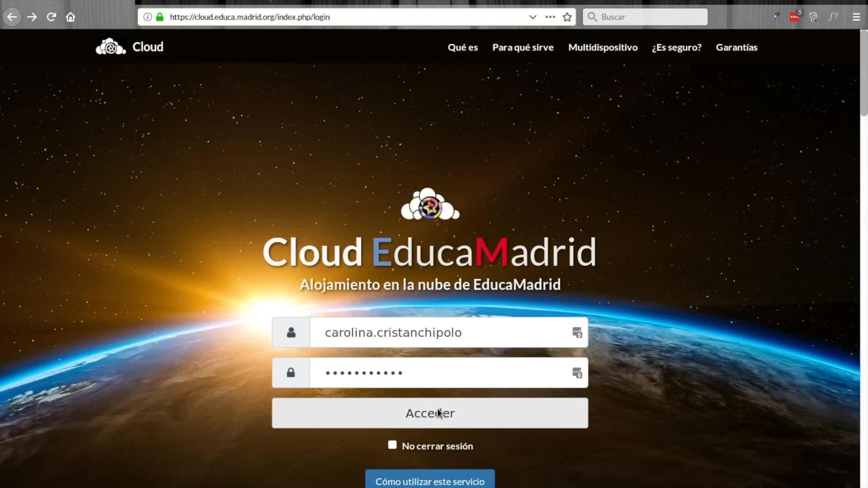Click Cómo utilizar este servicio button
Viewport: 868px width, 488px height.
click(429, 481)
